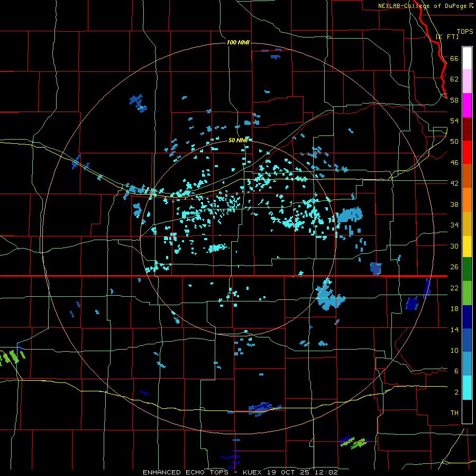Click the cyan swatch in the legend

tap(467, 388)
